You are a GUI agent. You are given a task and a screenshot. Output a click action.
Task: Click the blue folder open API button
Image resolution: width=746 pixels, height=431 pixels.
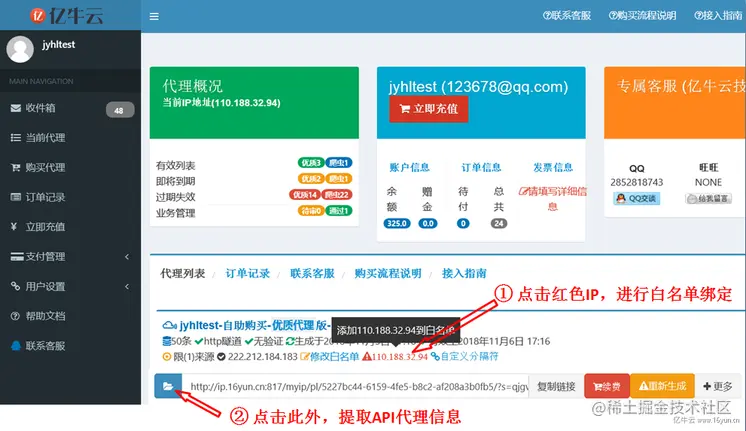click(x=168, y=386)
